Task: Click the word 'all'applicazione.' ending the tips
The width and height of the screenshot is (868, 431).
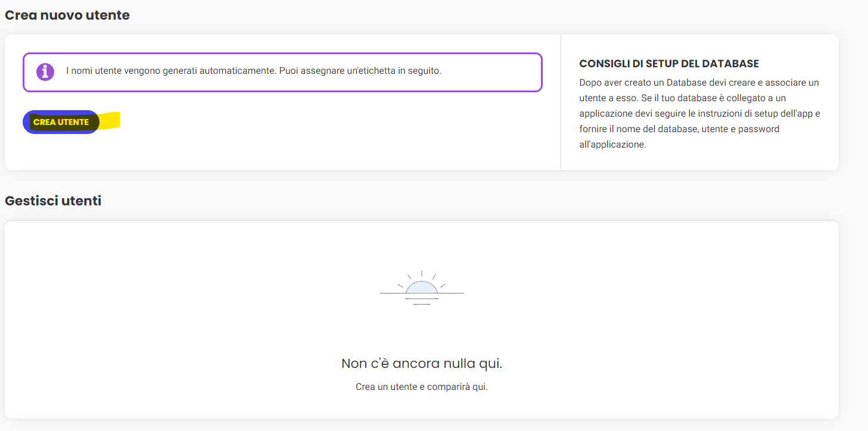Action: [612, 144]
